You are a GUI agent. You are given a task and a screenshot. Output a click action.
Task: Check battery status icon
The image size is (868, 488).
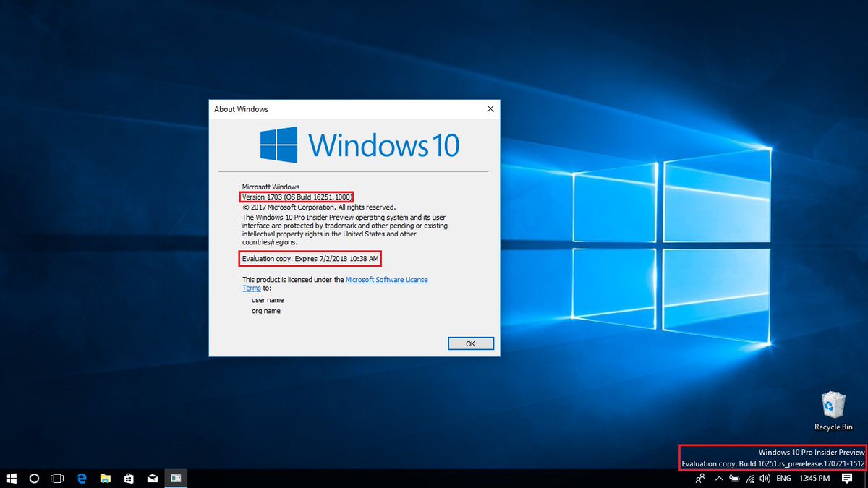(734, 479)
